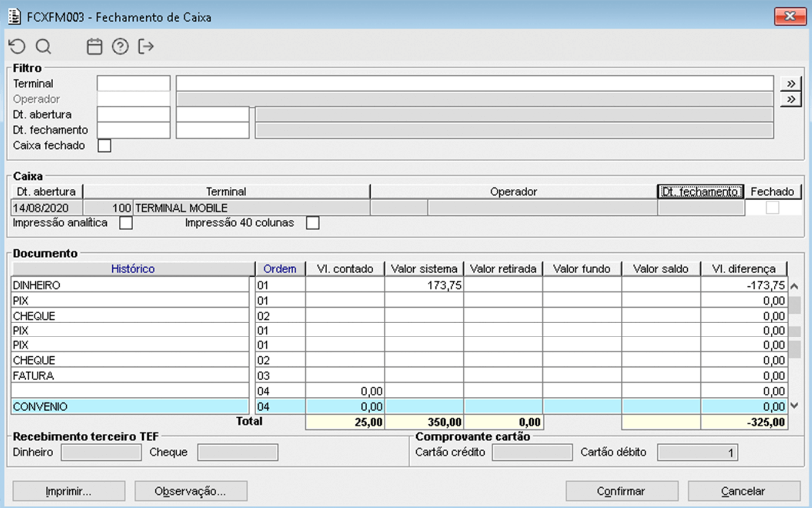The width and height of the screenshot is (812, 508).
Task: Click the document list scroll-down arrow
Action: [794, 406]
